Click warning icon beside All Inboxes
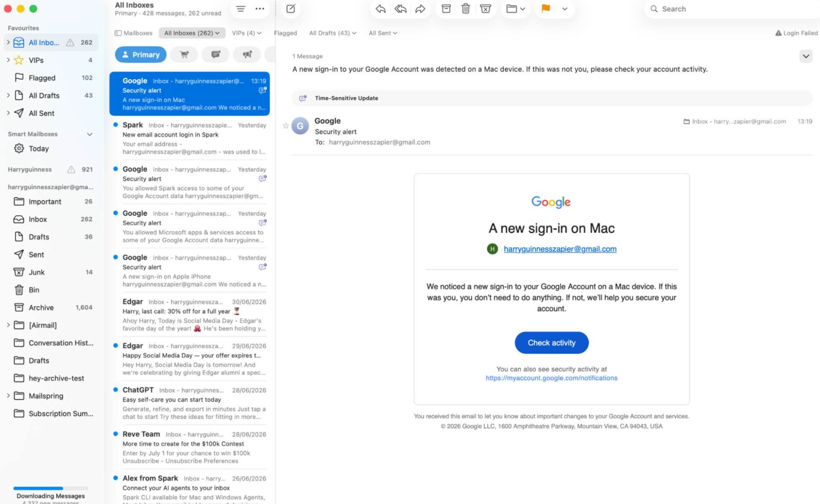 (70, 43)
